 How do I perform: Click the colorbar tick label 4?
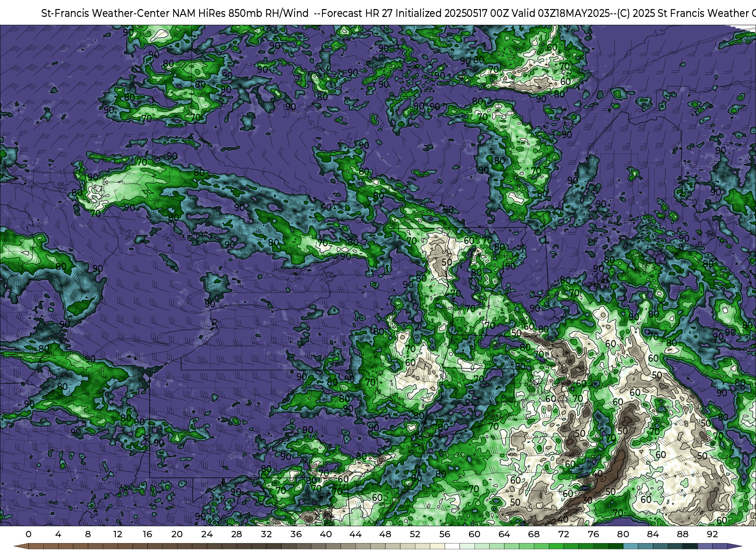coord(58,534)
